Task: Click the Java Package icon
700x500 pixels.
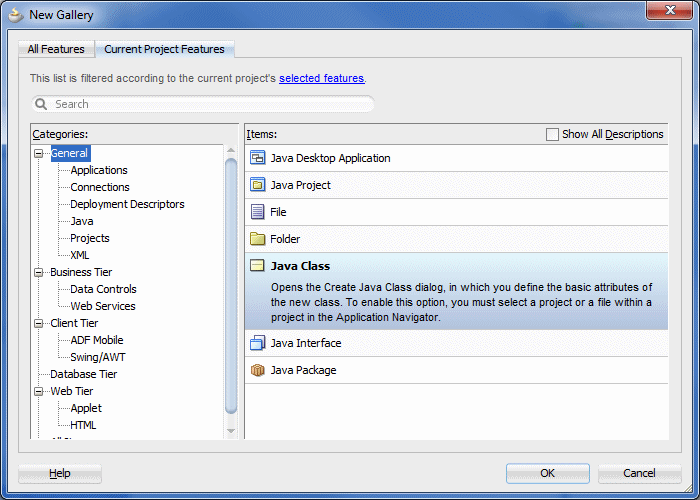Action: click(257, 370)
